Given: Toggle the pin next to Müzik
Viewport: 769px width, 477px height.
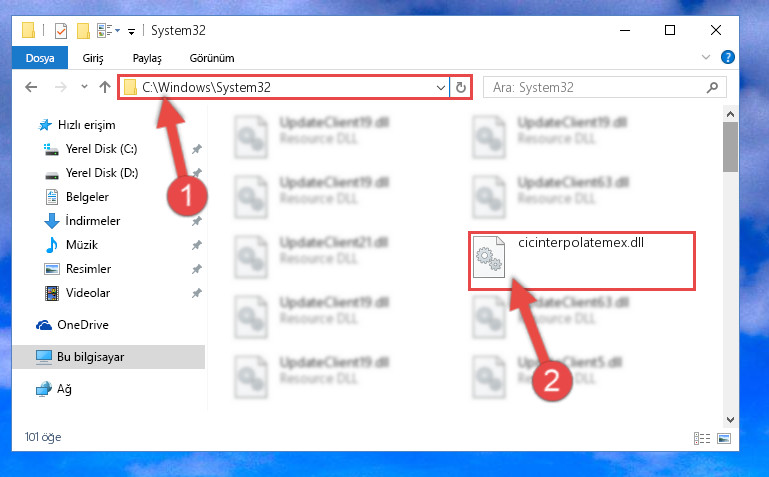Looking at the screenshot, I should pyautogui.click(x=197, y=245).
